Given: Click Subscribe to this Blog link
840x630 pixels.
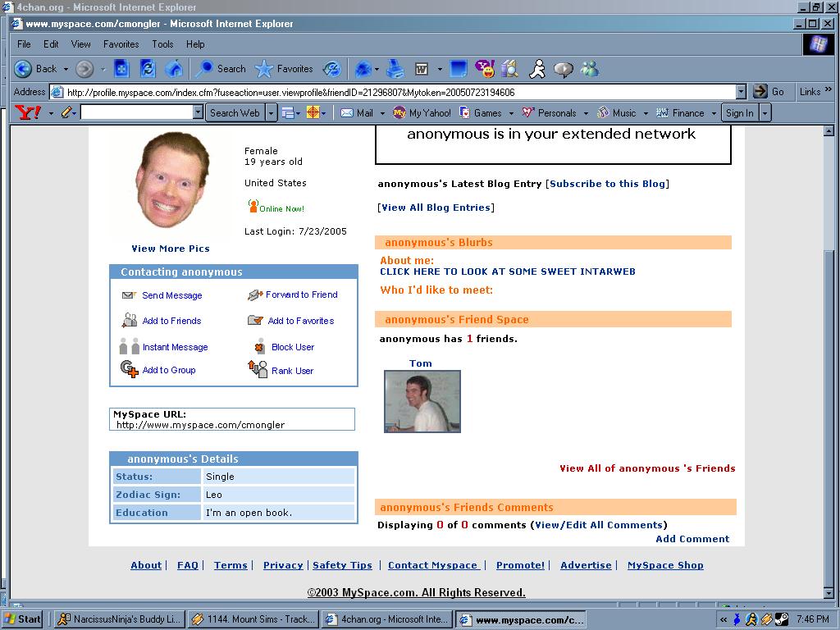Looking at the screenshot, I should pyautogui.click(x=608, y=184).
